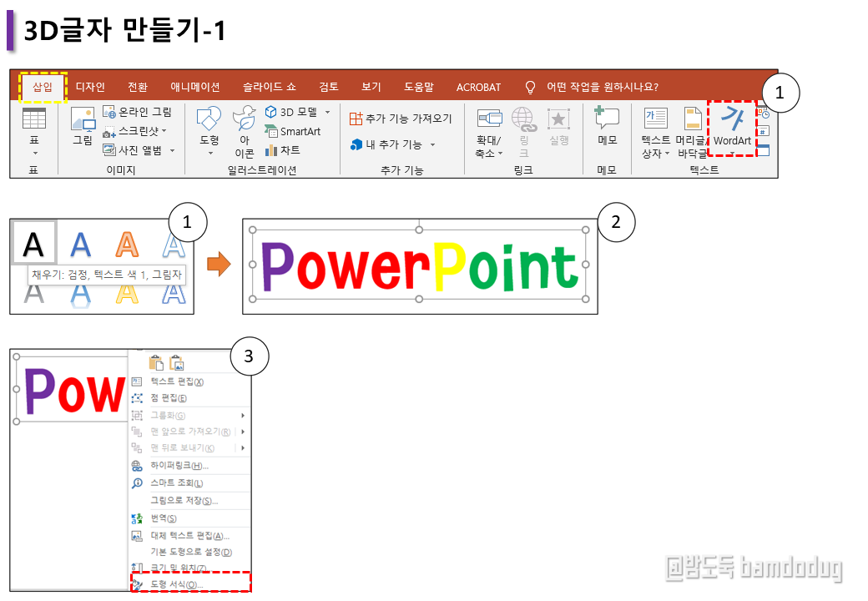Expand the 스크린샷 dropdown arrow

[164, 131]
